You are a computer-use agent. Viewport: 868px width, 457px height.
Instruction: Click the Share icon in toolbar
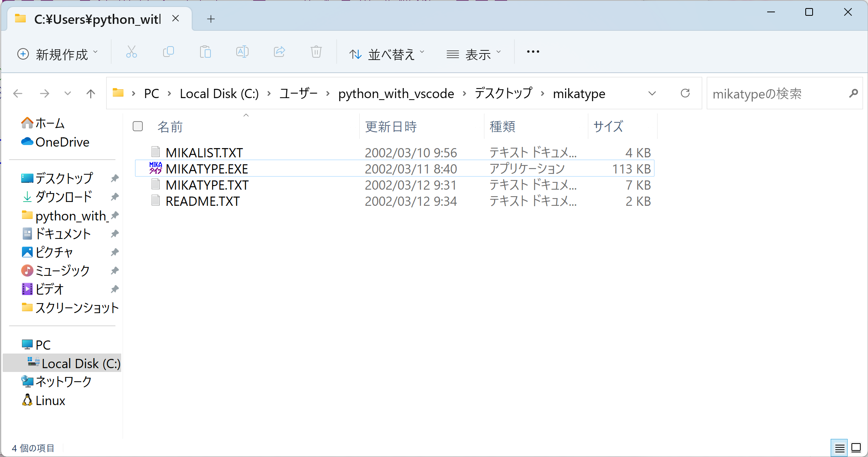279,52
